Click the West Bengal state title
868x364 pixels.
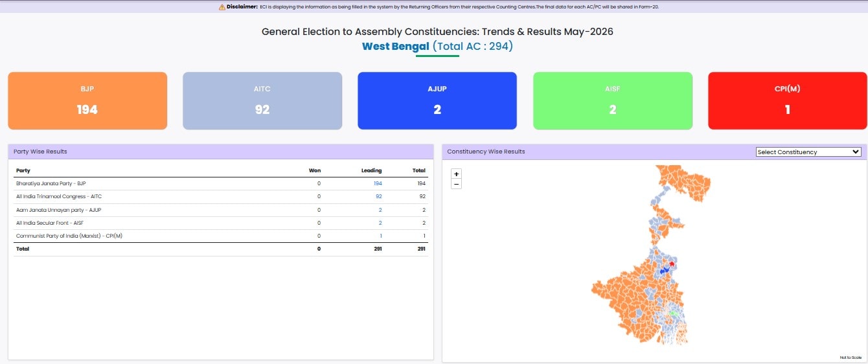(x=395, y=46)
